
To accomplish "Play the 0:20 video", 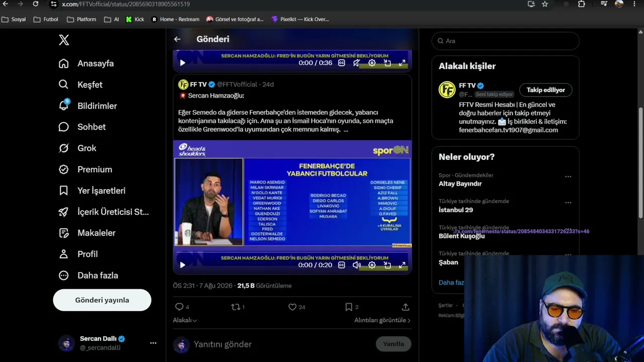I will [183, 265].
